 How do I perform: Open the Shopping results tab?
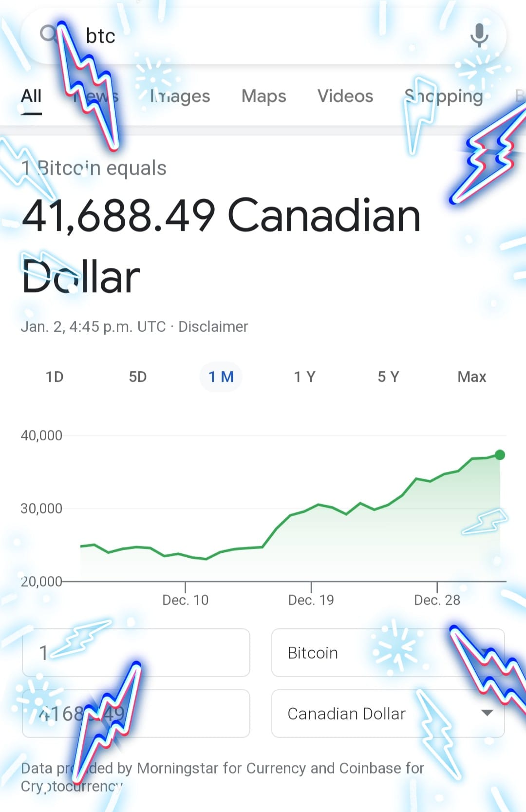(444, 96)
